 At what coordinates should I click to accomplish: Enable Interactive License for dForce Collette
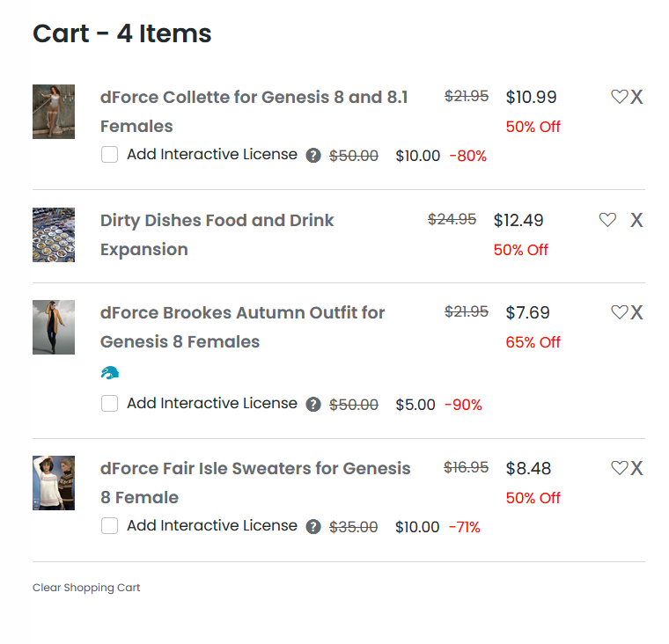110,155
